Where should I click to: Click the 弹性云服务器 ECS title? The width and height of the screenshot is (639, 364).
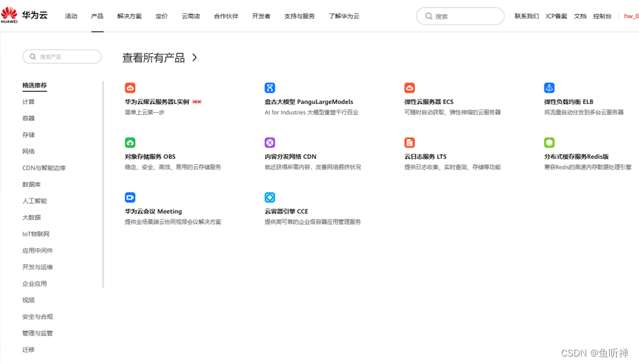coord(429,102)
